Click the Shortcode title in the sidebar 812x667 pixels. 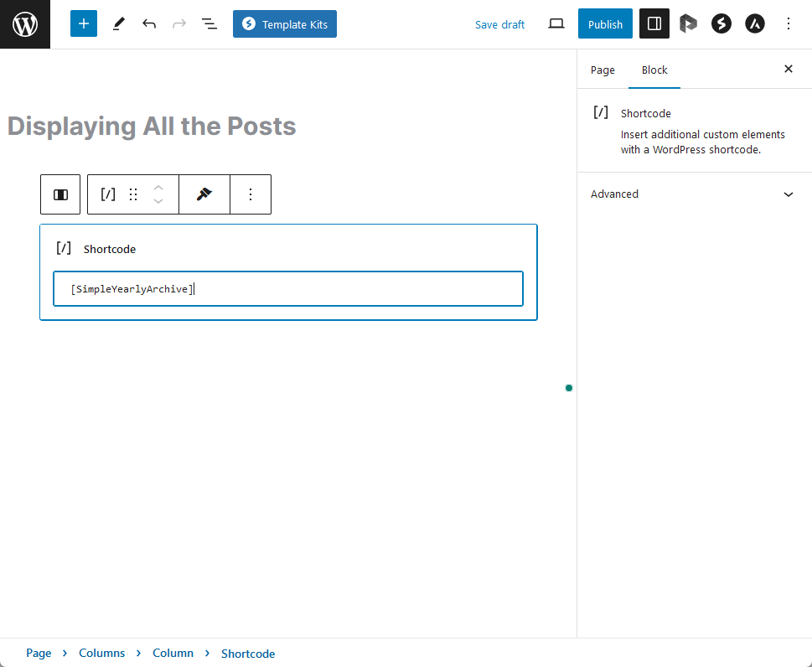coord(646,113)
